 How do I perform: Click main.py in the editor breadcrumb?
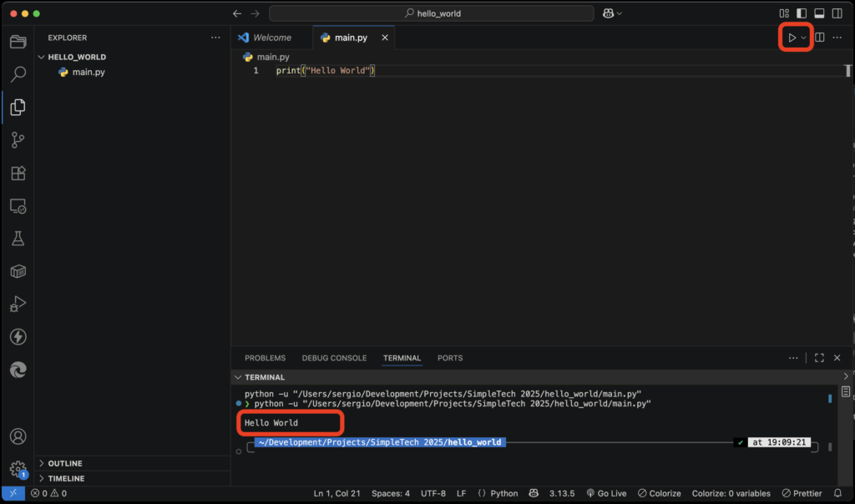click(273, 57)
